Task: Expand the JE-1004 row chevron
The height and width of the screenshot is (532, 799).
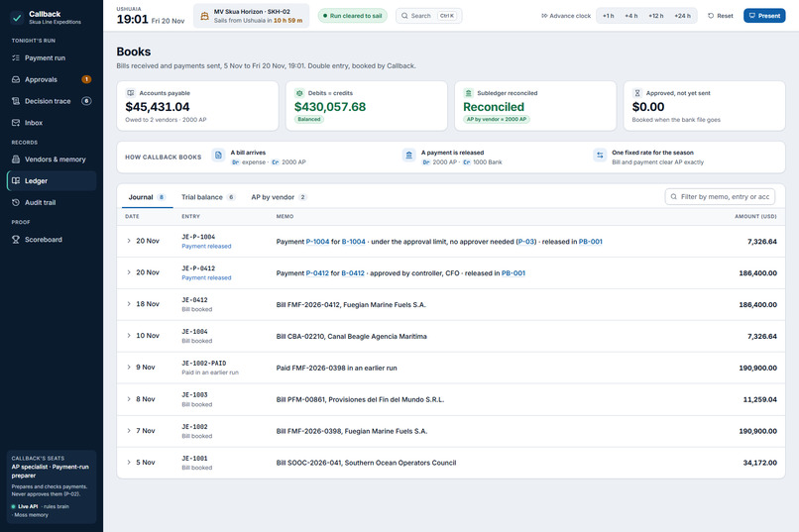Action: 129,336
